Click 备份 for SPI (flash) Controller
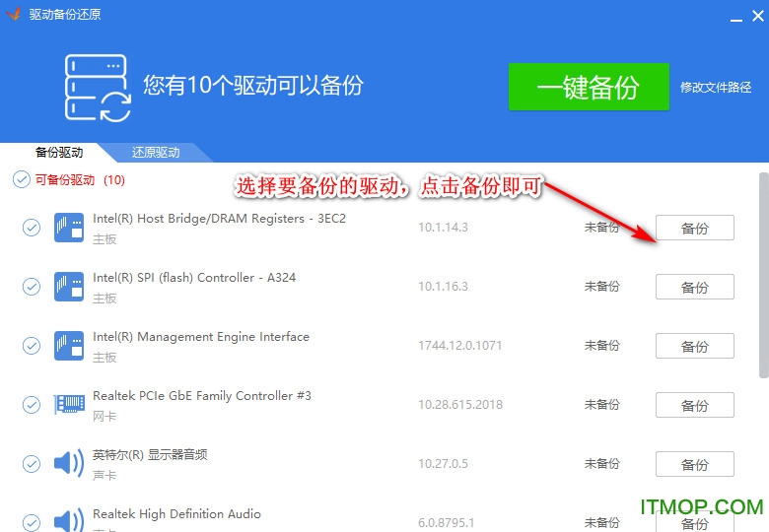 pyautogui.click(x=694, y=287)
